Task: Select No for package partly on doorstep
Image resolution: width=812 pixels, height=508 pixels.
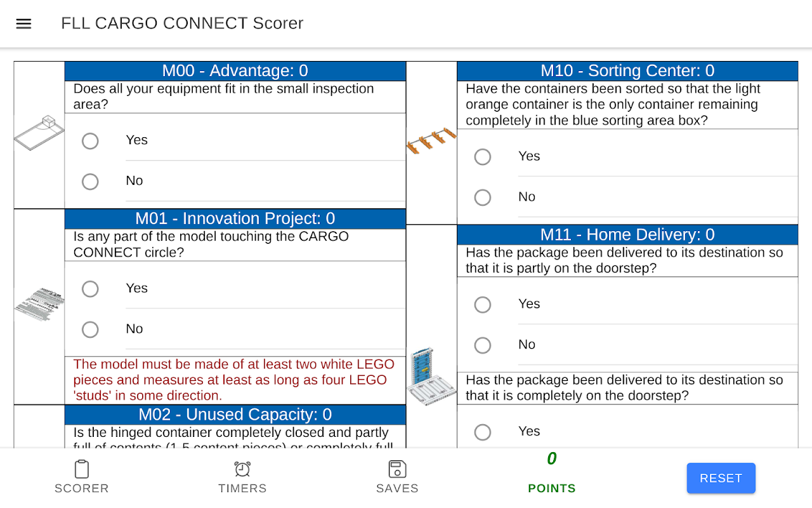Action: [x=483, y=345]
